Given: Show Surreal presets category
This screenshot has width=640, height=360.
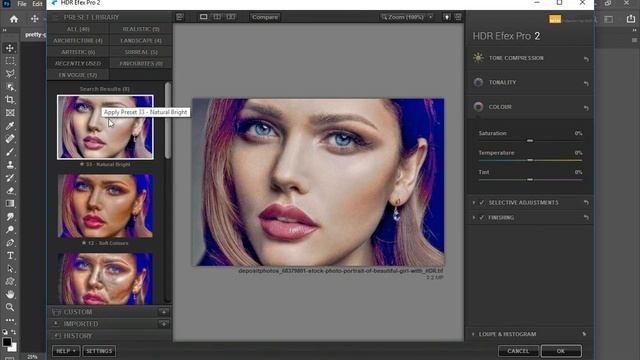Looking at the screenshot, I should [141, 52].
